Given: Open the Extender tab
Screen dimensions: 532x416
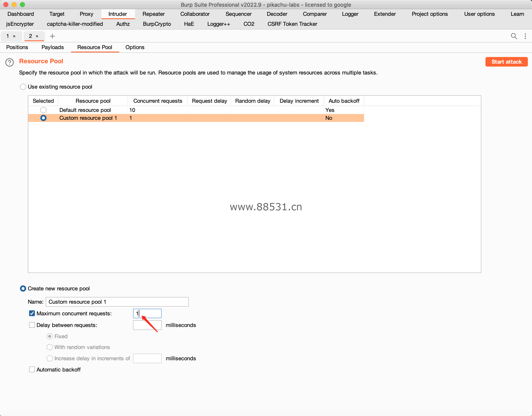Looking at the screenshot, I should (385, 14).
